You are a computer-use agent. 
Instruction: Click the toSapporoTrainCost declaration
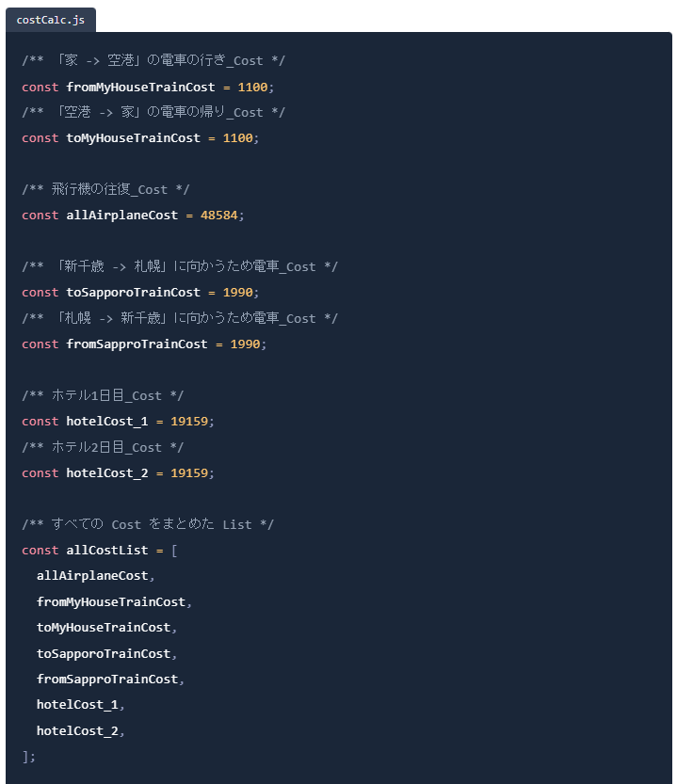(133, 293)
